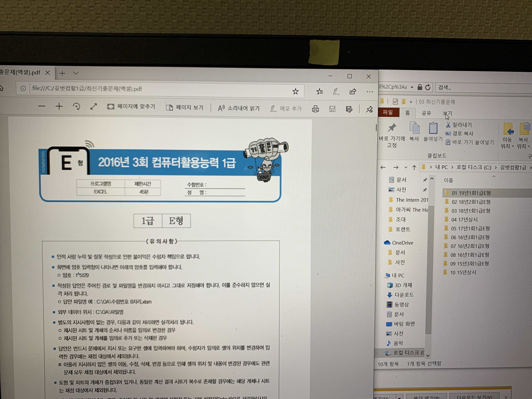This screenshot has height=399, width=532.
Task: Click the zoom in plus icon
Action: pos(59,106)
